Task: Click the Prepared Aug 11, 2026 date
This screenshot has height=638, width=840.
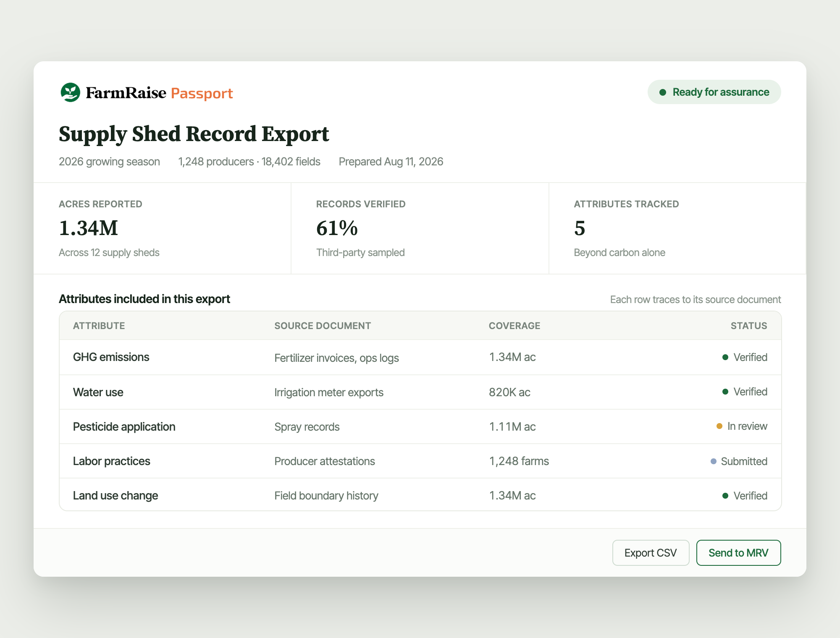Action: (x=391, y=162)
